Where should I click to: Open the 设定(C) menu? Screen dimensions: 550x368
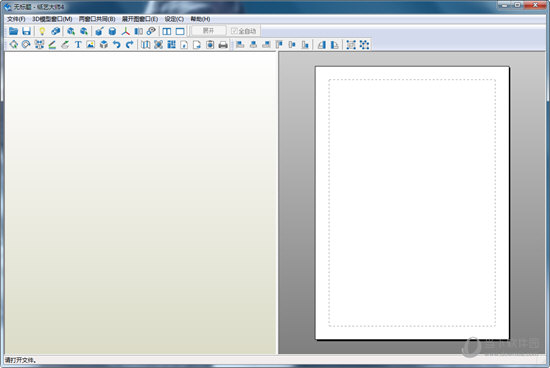click(174, 19)
